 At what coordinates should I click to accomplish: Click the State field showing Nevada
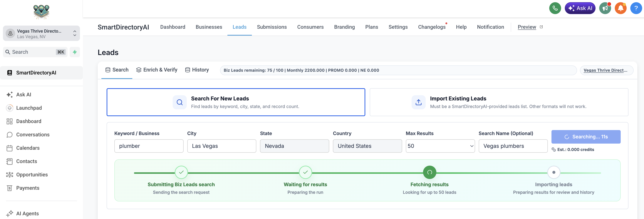pos(294,146)
